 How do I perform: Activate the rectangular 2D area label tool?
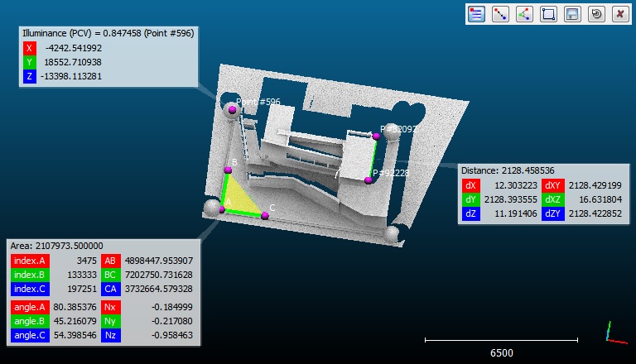548,14
